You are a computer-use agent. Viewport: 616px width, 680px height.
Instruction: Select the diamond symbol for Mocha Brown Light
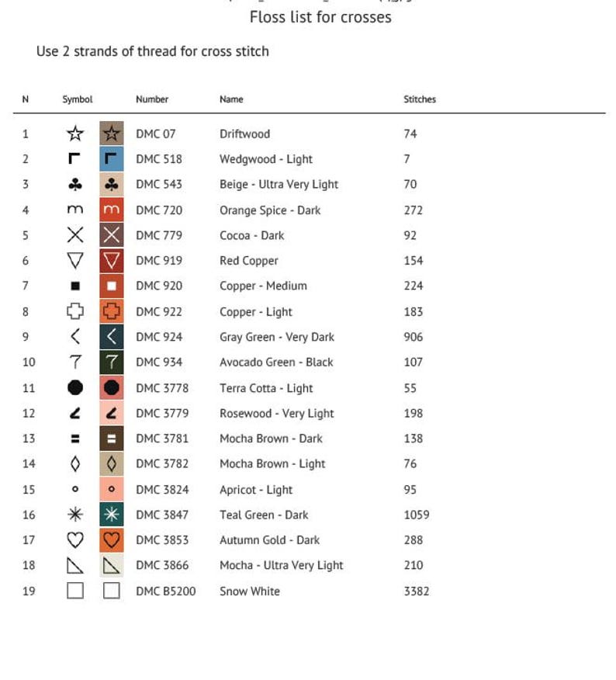[x=75, y=464]
